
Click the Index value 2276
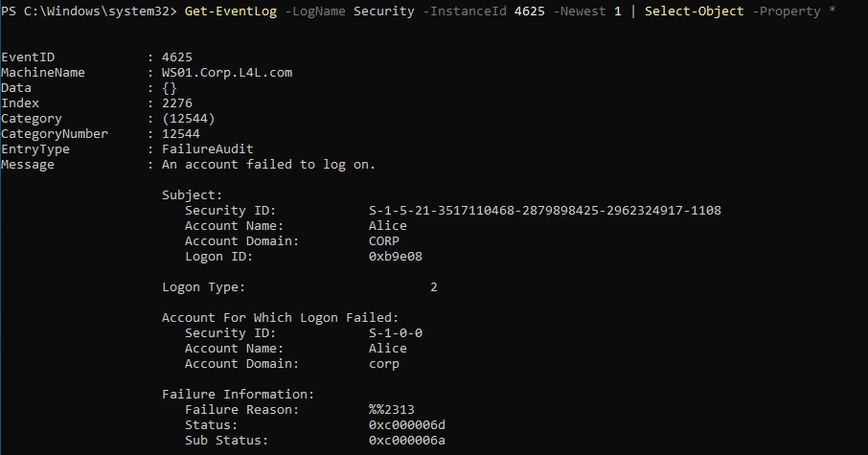[x=177, y=103]
